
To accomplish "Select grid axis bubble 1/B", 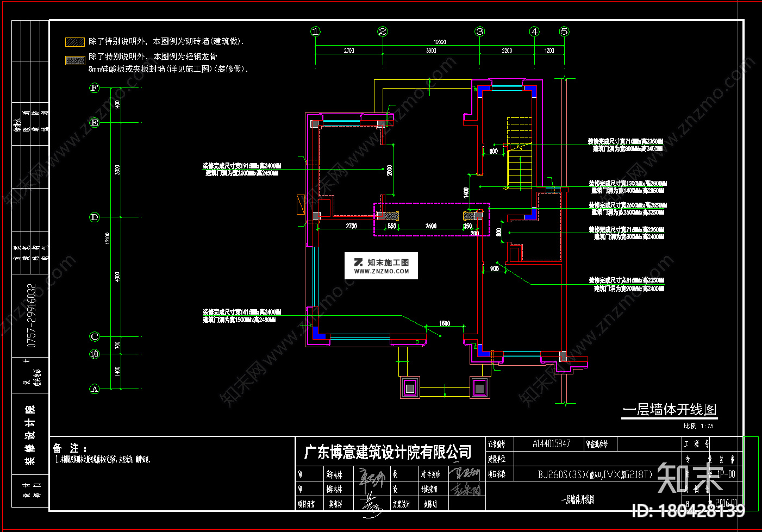I will (95, 354).
